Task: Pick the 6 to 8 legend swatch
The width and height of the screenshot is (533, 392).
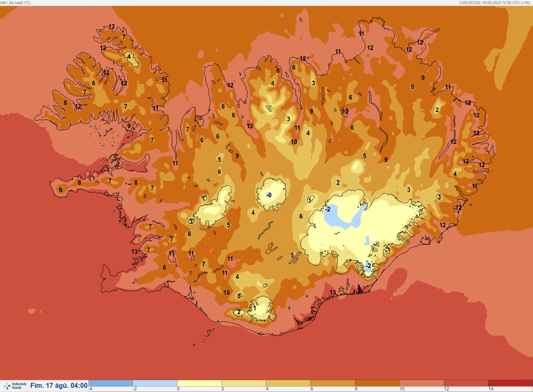Action: [x=333, y=383]
